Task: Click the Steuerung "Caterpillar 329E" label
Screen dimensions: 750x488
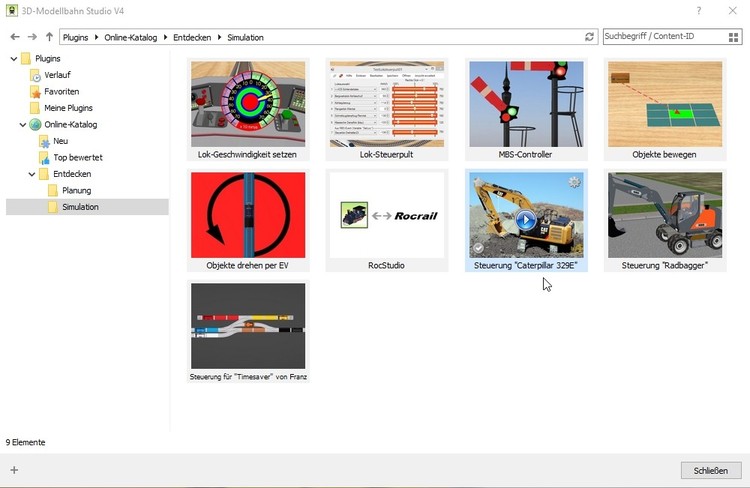Action: [x=526, y=266]
